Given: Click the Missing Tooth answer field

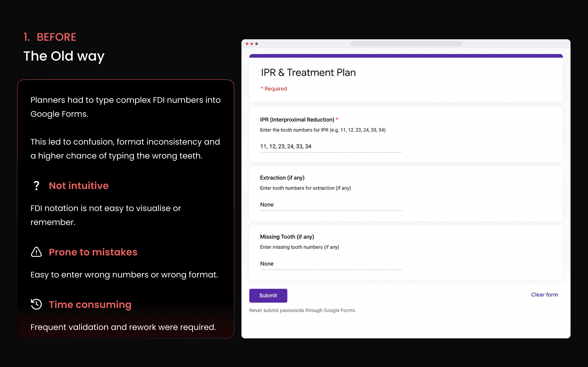Looking at the screenshot, I should coord(331,264).
